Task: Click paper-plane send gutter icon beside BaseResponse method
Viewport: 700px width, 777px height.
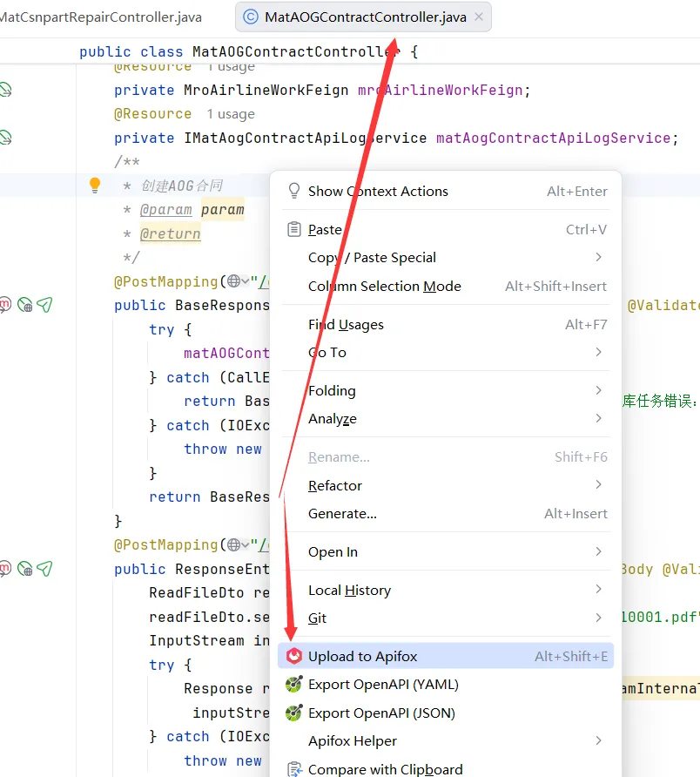Action: (44, 305)
